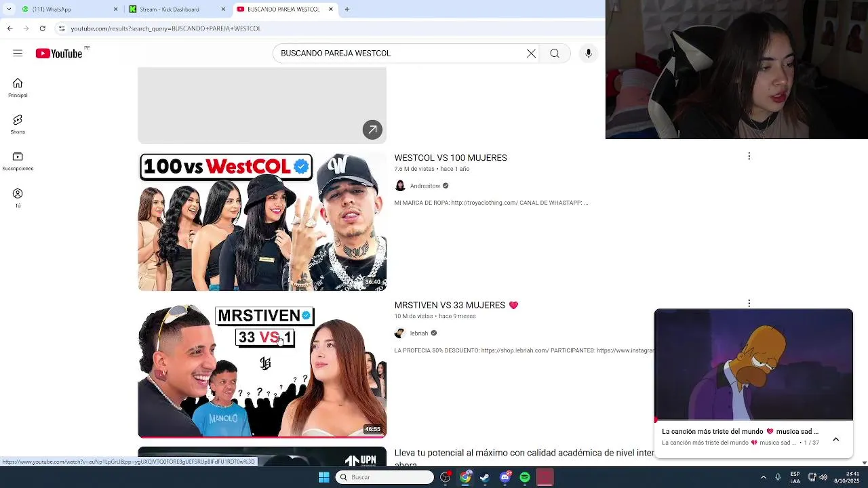
Task: Open Principal in the sidebar
Action: point(18,87)
